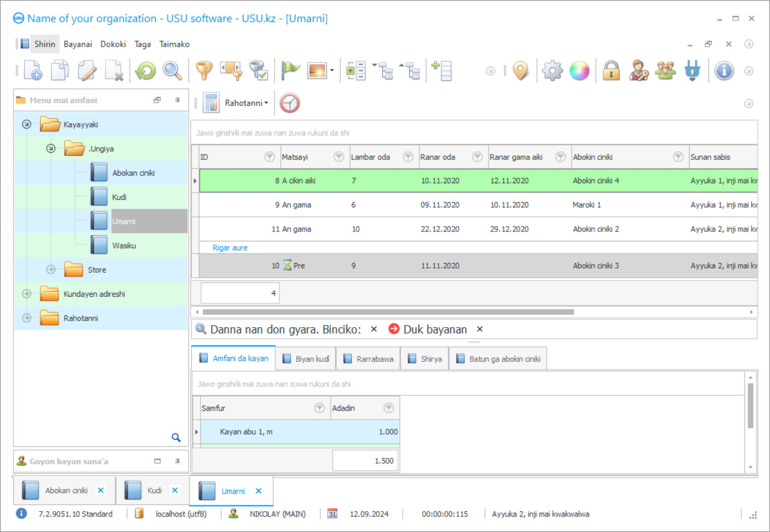Screen dimensions: 770x532
Task: Click the green refresh arrow icon
Action: tap(146, 70)
